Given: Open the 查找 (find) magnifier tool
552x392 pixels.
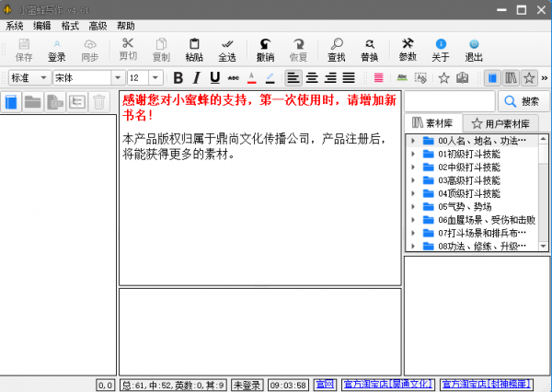Looking at the screenshot, I should 337,49.
